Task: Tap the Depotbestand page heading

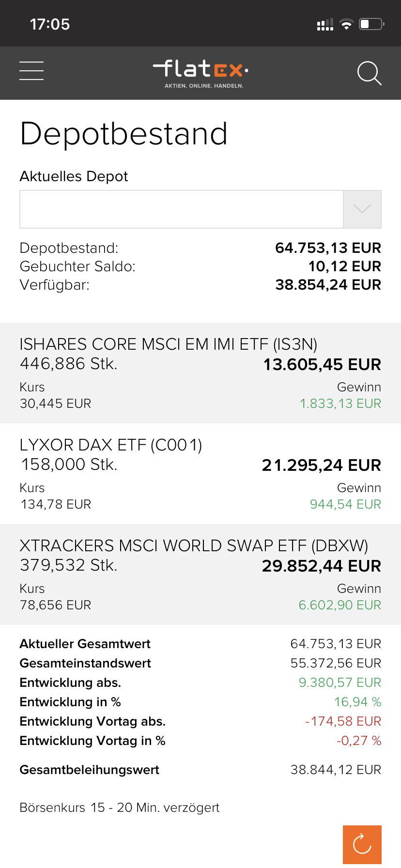Action: pos(123,134)
